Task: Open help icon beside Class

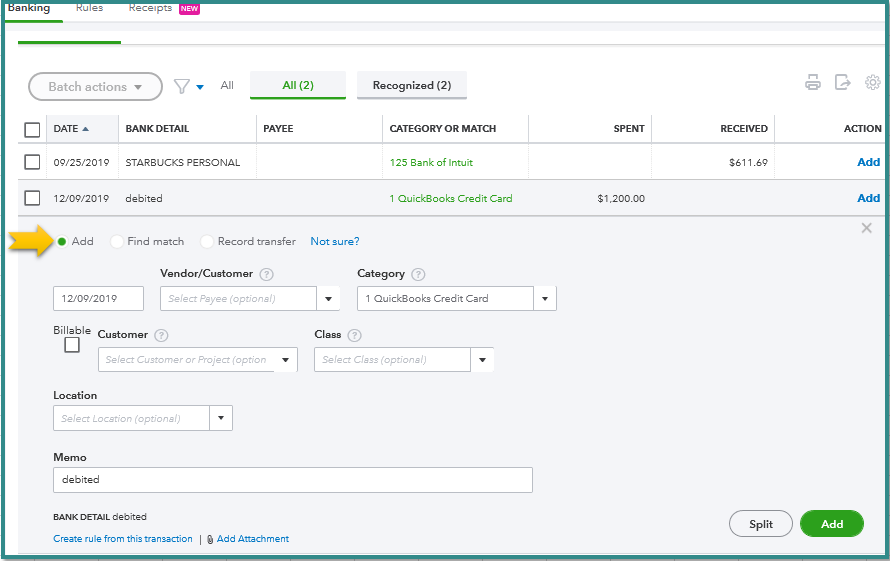Action: [x=354, y=335]
